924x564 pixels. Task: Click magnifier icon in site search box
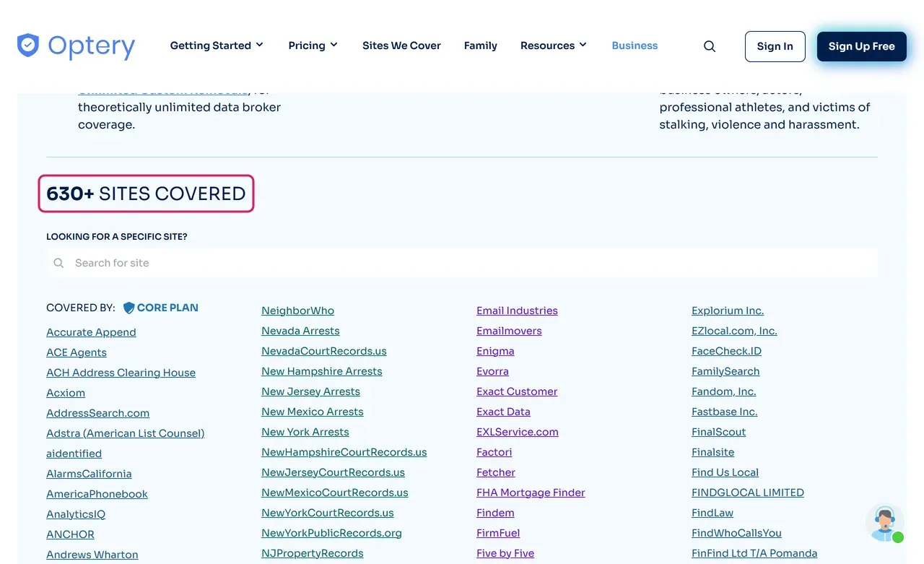59,263
